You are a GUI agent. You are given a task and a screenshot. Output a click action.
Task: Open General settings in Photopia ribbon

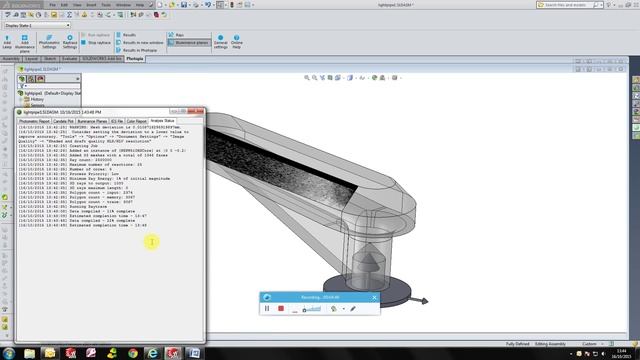[220, 42]
